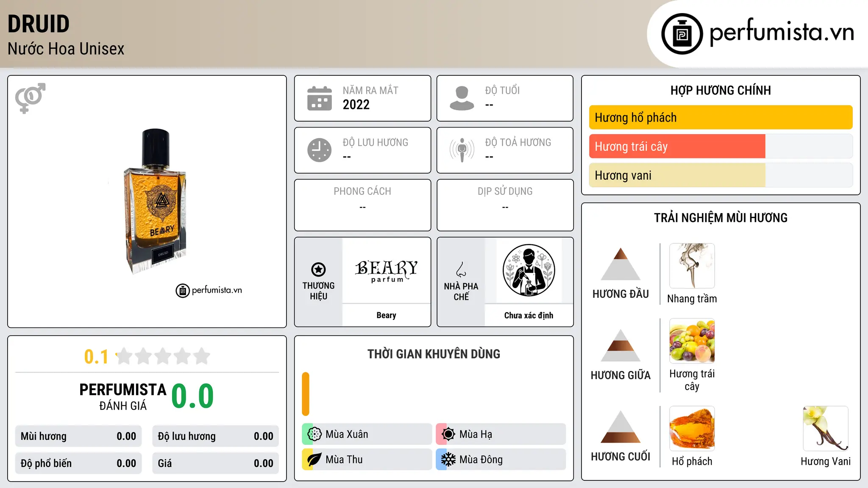Click the perfumista.vn bottle logo icon in the header

click(x=682, y=34)
